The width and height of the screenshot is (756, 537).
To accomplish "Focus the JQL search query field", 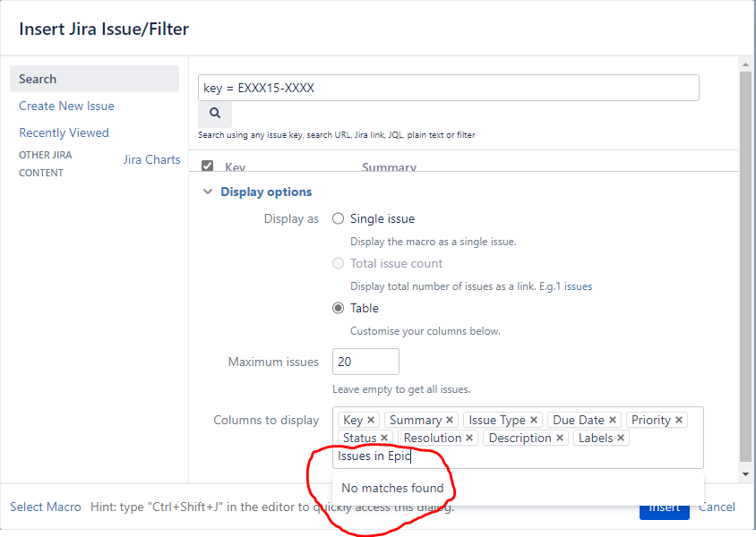I will coord(449,88).
